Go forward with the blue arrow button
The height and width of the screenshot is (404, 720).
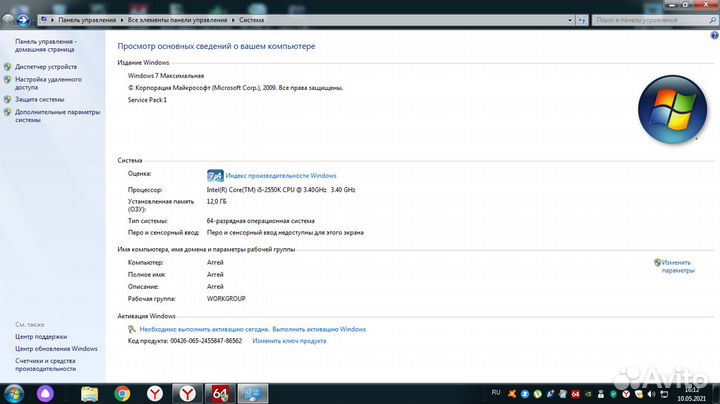click(x=22, y=20)
